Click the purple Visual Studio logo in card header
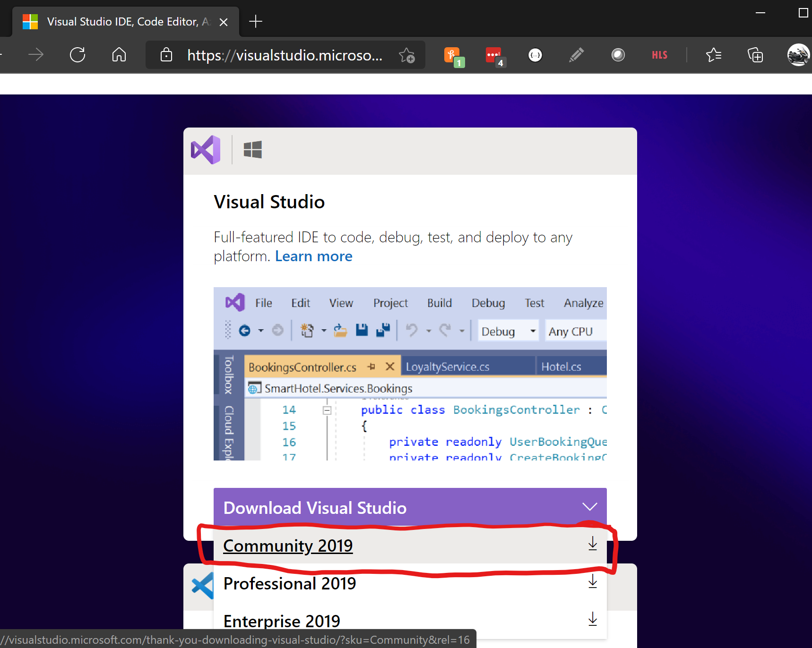Screen dimensions: 812x648 (206, 150)
